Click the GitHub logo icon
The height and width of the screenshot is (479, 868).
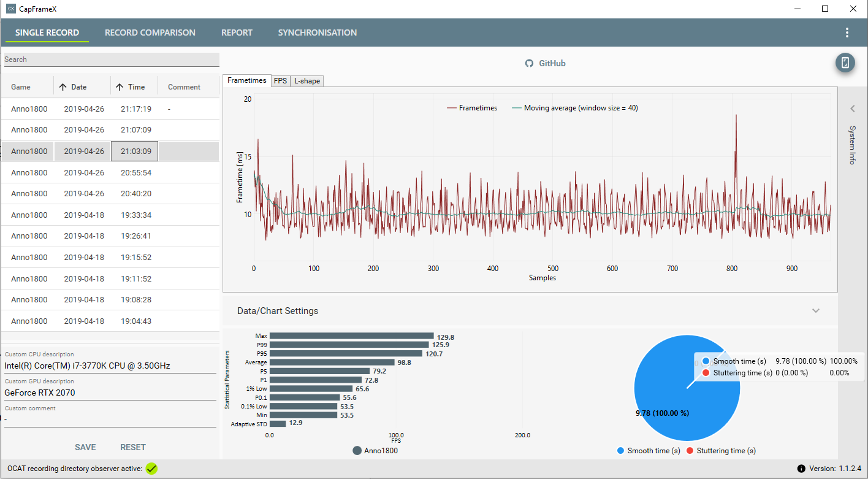[x=530, y=63]
